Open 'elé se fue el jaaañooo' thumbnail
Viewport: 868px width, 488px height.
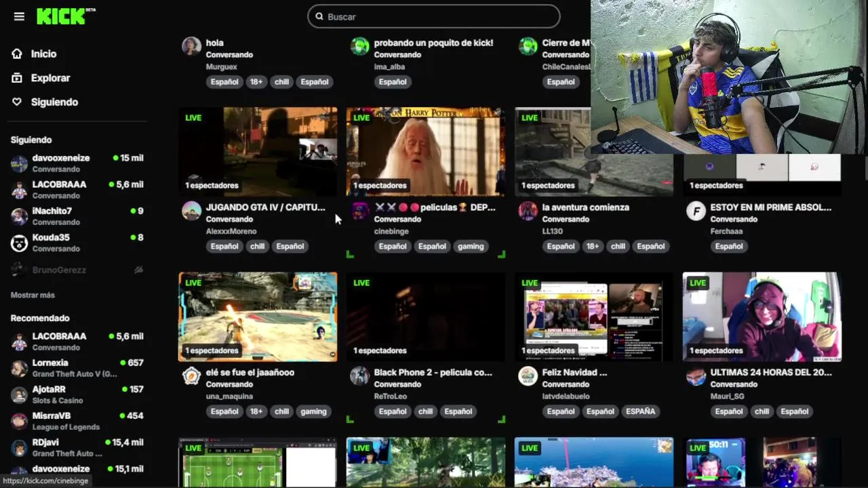pyautogui.click(x=258, y=317)
